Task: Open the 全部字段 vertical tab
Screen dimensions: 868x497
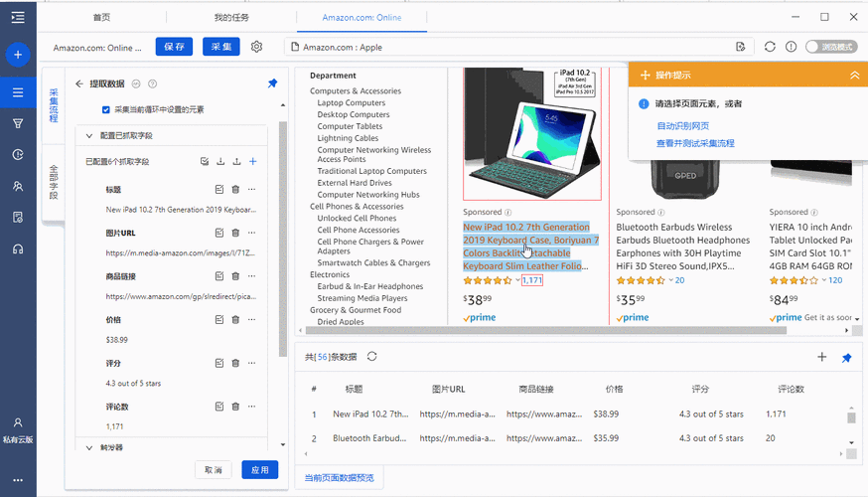Action: (54, 182)
